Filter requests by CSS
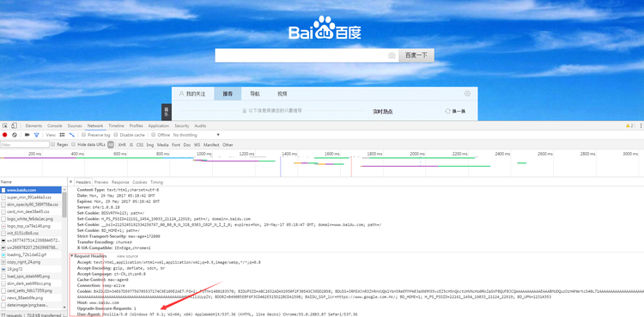644x317 pixels. click(x=140, y=144)
